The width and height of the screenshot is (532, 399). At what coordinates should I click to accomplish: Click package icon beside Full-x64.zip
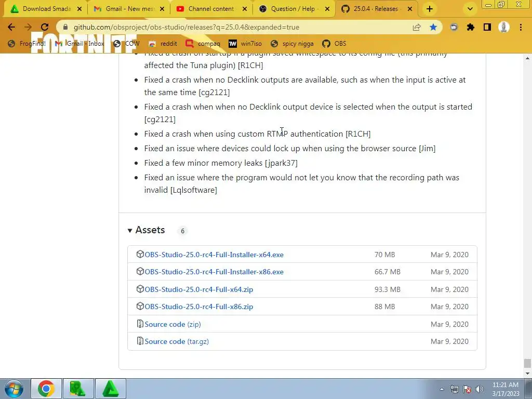[x=140, y=289]
